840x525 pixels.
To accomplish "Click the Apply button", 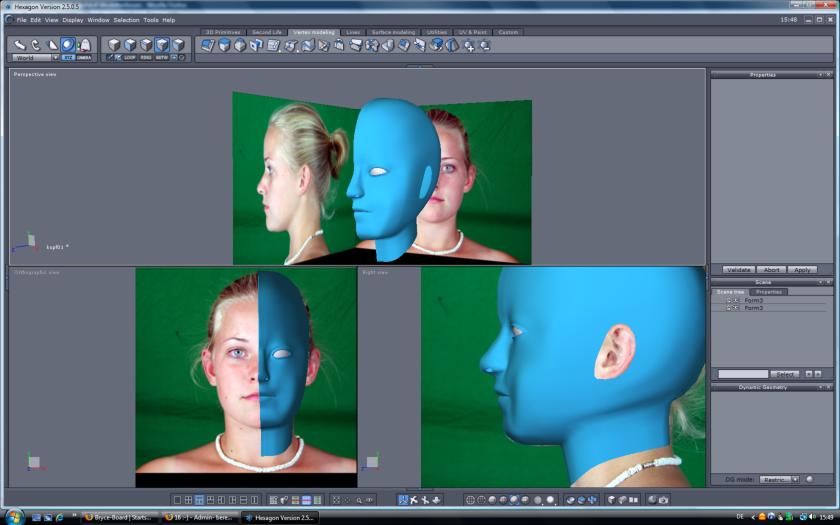I will coord(802,269).
